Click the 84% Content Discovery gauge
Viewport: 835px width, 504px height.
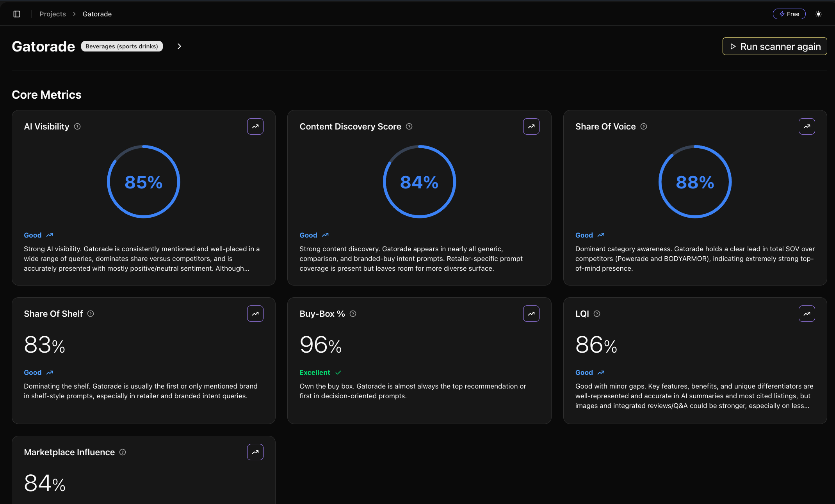[x=419, y=182]
